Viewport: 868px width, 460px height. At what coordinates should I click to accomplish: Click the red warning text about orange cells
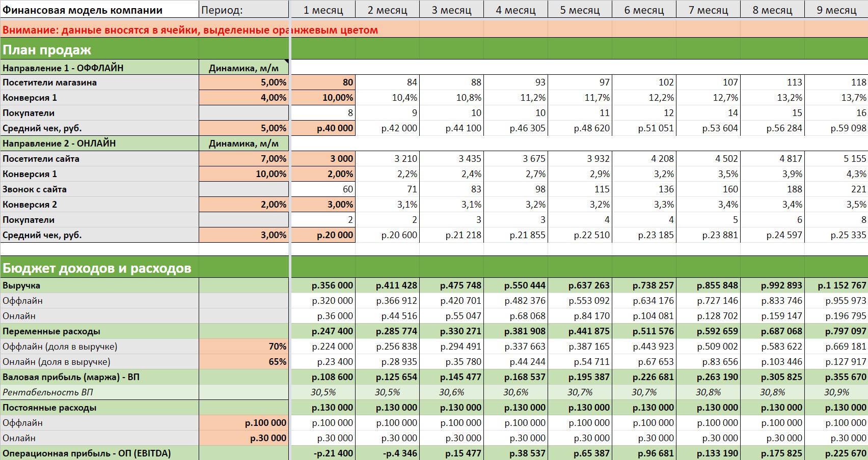pos(190,30)
